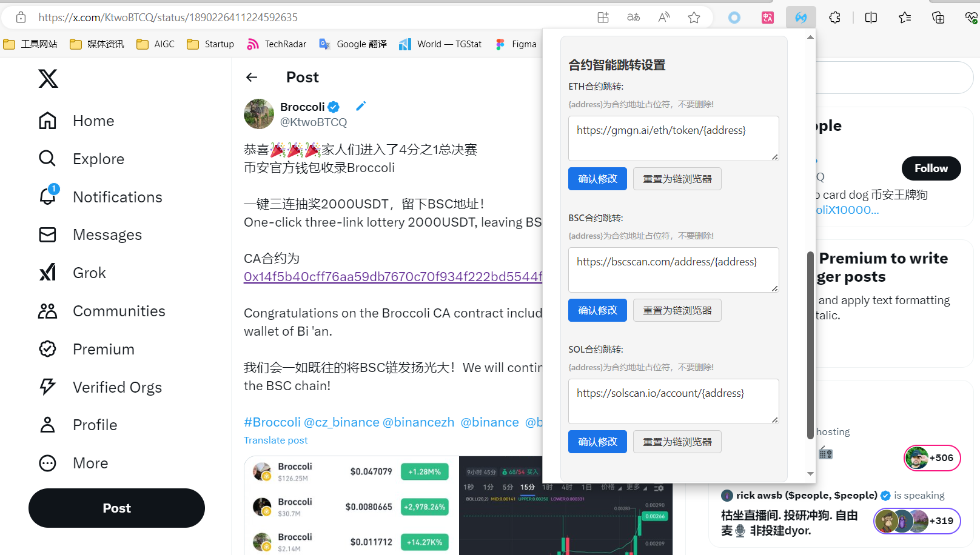Open listeners +319 avatars

[917, 520]
